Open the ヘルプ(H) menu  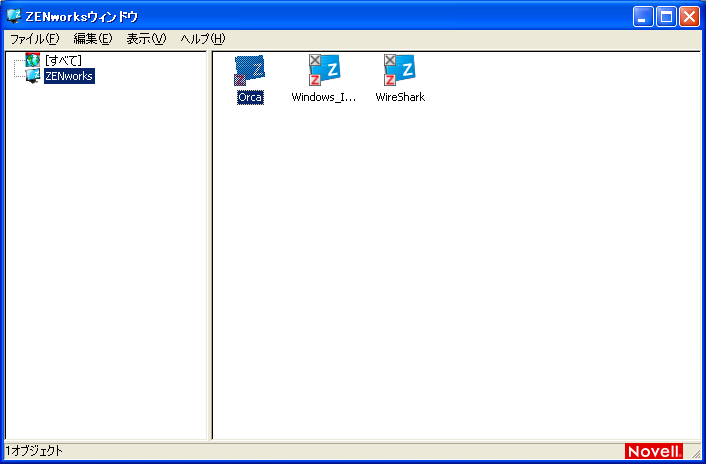coord(203,39)
